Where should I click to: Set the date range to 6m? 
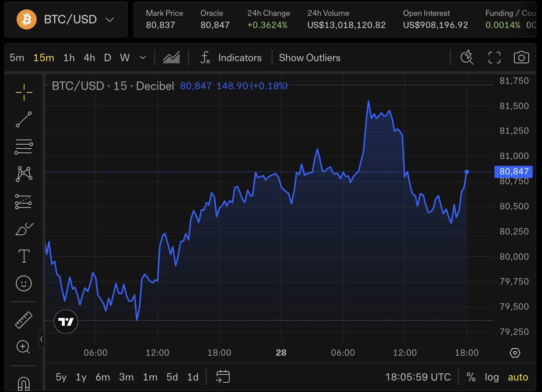point(103,377)
